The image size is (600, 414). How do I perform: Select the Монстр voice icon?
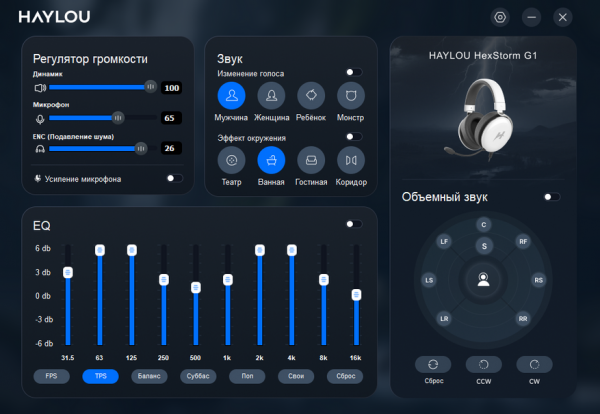(x=351, y=95)
